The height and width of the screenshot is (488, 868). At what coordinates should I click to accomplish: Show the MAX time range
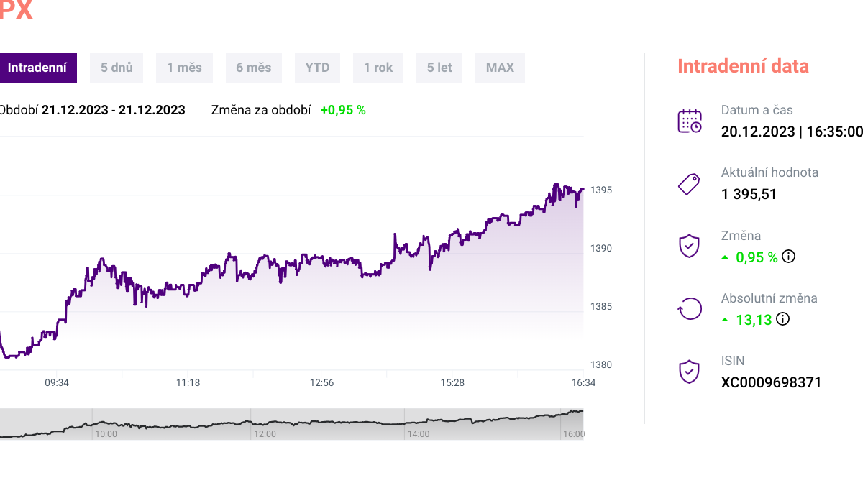(x=500, y=68)
